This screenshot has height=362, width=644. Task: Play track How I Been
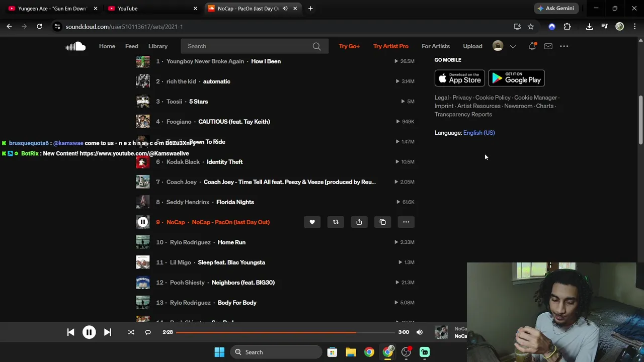(266, 61)
